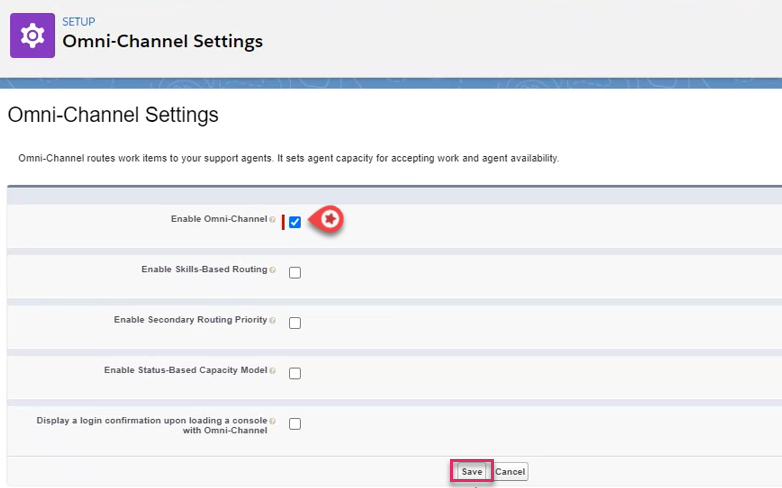Image resolution: width=782 pixels, height=488 pixels.
Task: Tick the Enable Secondary Routing Priority checkbox
Action: click(295, 323)
